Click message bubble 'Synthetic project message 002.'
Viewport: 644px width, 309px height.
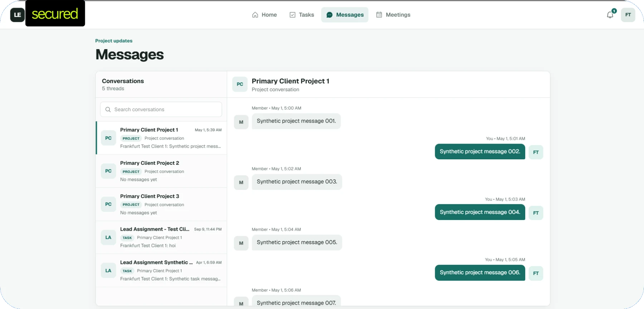(480, 151)
